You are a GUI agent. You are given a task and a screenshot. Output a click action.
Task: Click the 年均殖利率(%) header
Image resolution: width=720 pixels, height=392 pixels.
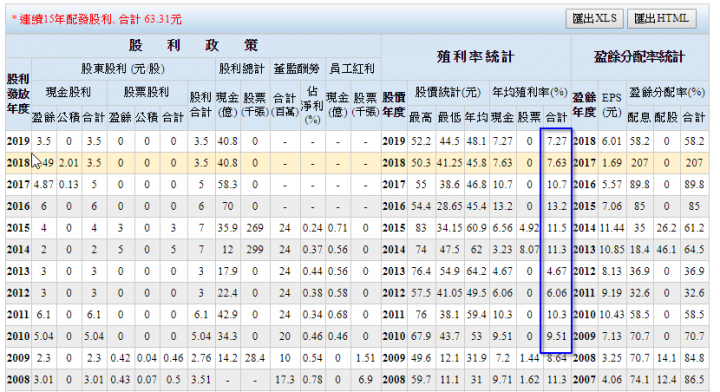pos(529,92)
